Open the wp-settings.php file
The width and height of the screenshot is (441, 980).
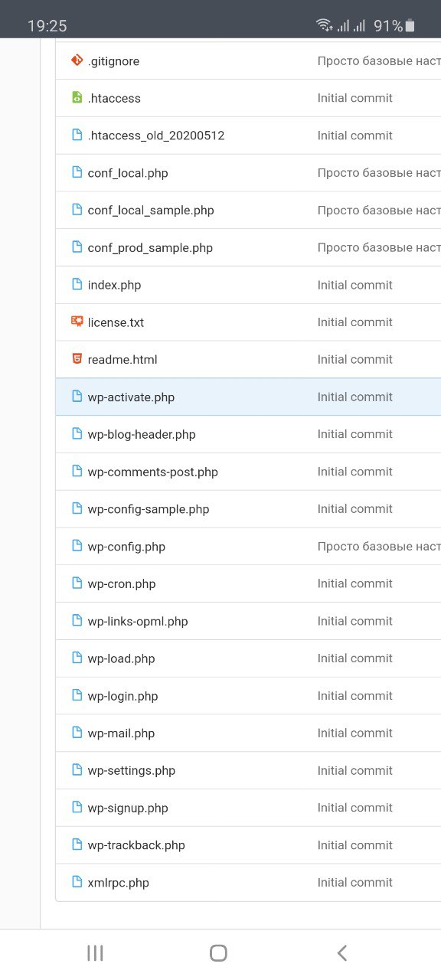tap(132, 771)
